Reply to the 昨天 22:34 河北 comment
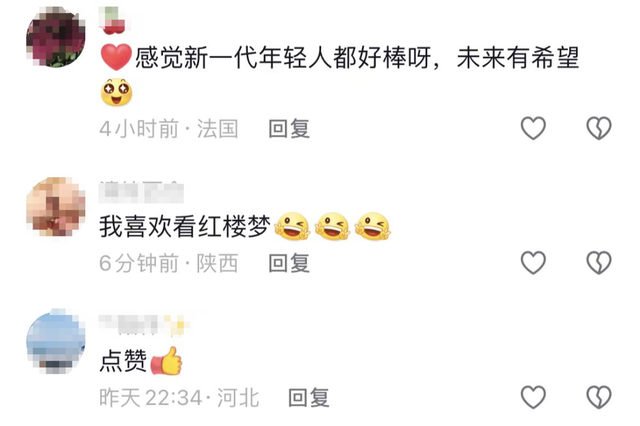 pyautogui.click(x=309, y=397)
